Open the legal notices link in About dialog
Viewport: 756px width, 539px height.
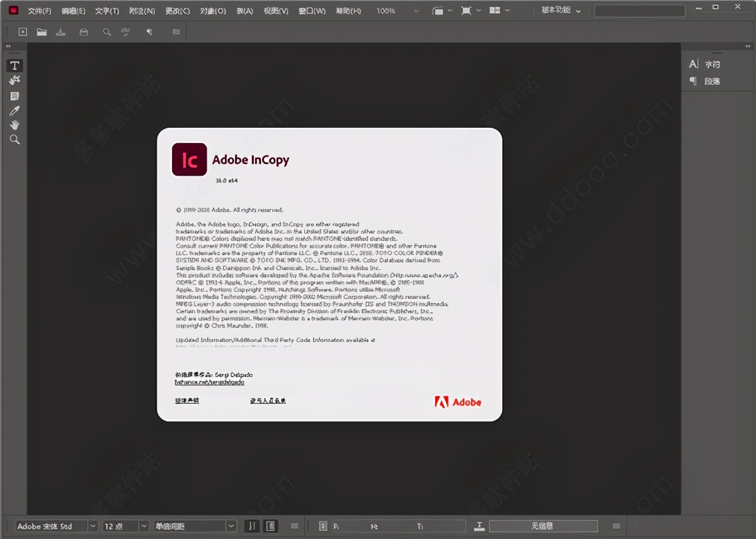click(187, 400)
